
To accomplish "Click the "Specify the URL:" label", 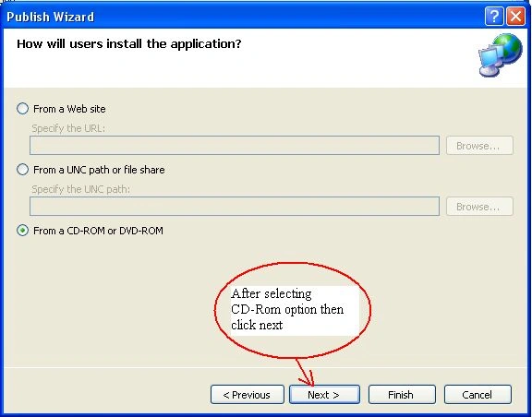I will pos(68,128).
